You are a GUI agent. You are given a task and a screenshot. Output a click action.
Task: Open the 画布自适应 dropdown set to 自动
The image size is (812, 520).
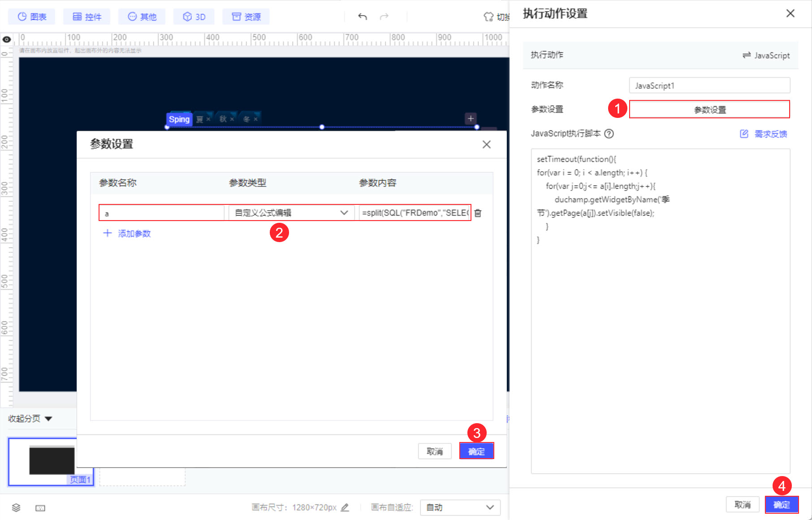point(460,507)
